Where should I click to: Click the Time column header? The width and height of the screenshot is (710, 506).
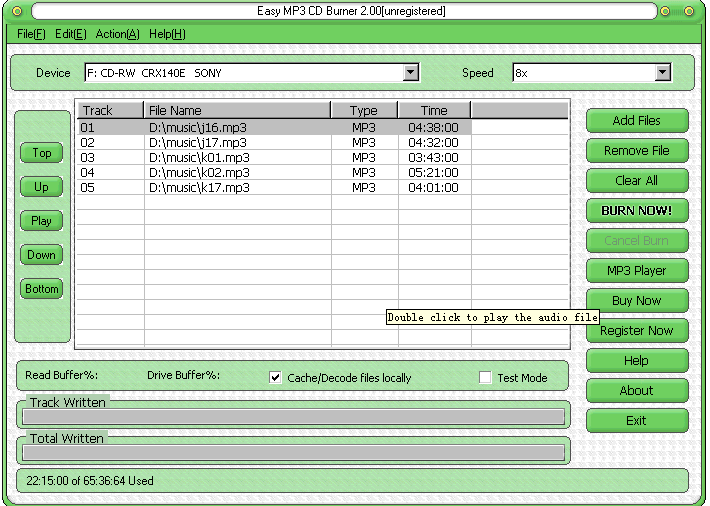(x=434, y=111)
